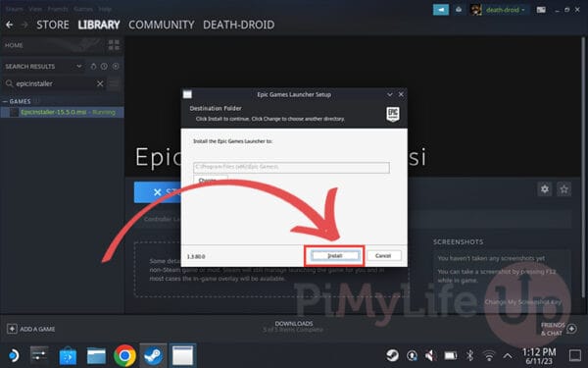Close the Epic Games Launcher Setup window
This screenshot has width=588, height=368.
(x=401, y=94)
